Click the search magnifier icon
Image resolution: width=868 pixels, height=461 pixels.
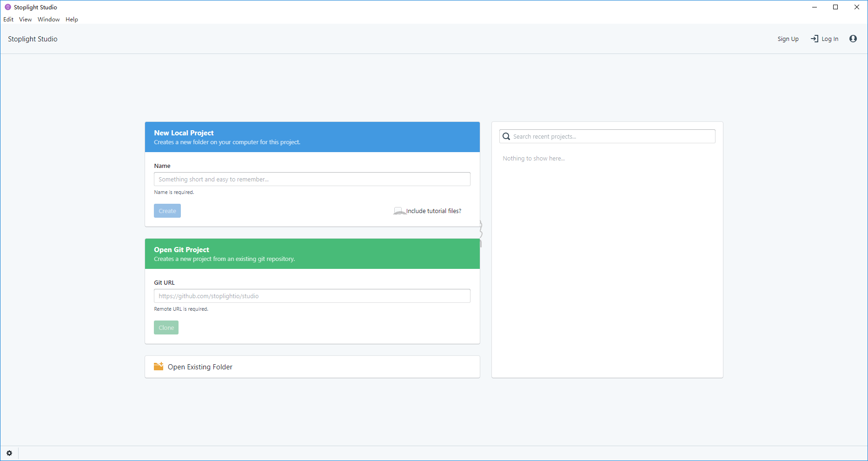click(x=506, y=136)
